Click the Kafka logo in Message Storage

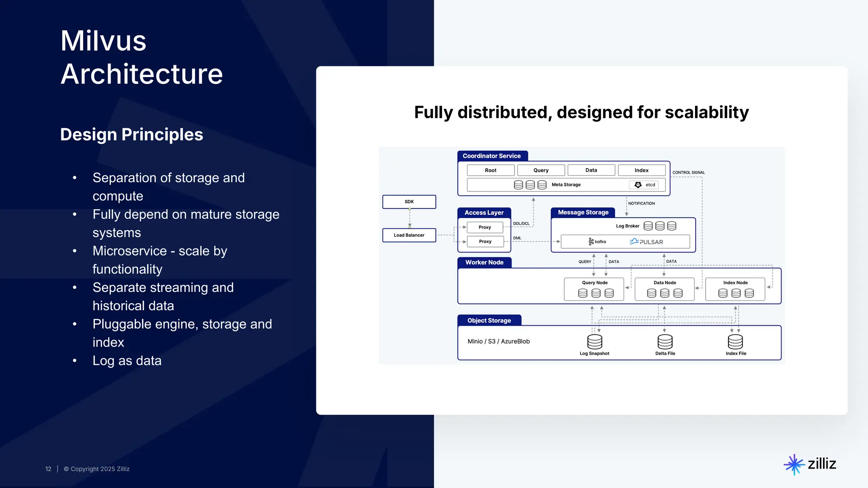(597, 241)
